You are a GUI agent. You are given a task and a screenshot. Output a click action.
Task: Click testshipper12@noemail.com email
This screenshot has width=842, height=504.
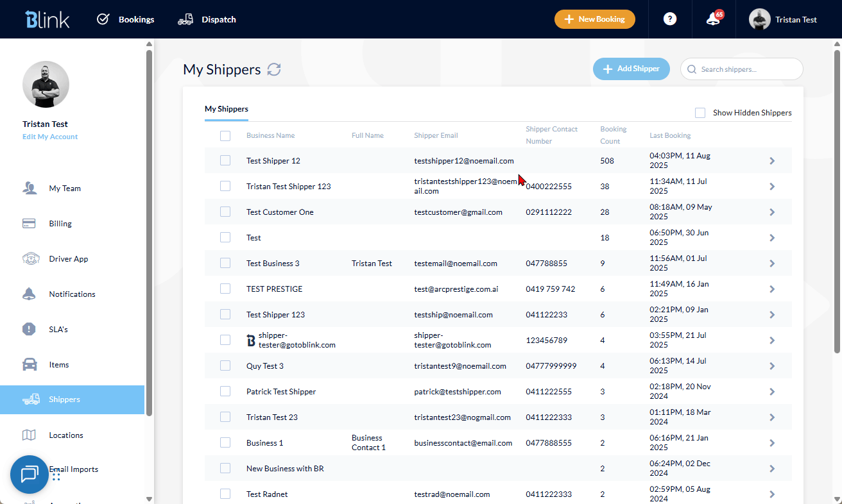tap(464, 161)
